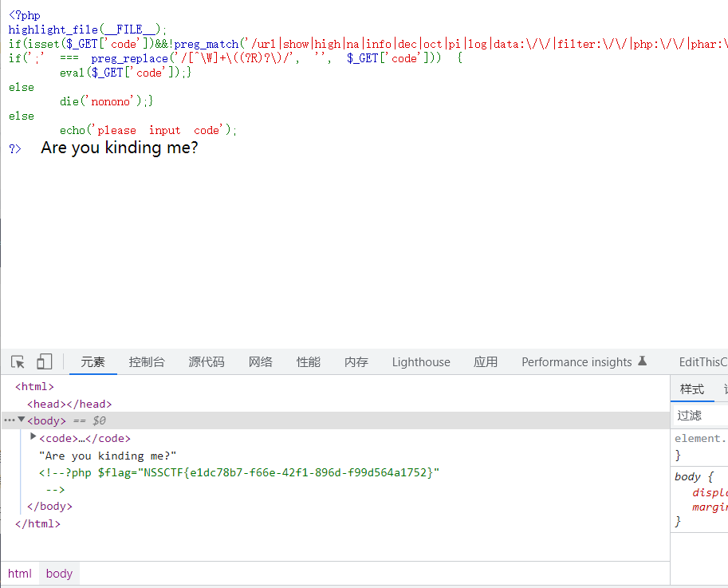Open the 内存 tab
The width and height of the screenshot is (728, 588).
pyautogui.click(x=356, y=361)
